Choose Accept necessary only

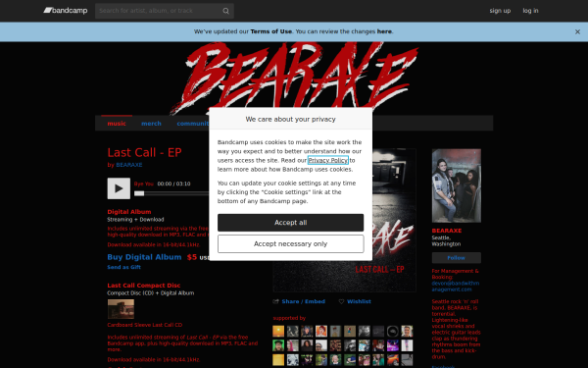pyautogui.click(x=291, y=244)
